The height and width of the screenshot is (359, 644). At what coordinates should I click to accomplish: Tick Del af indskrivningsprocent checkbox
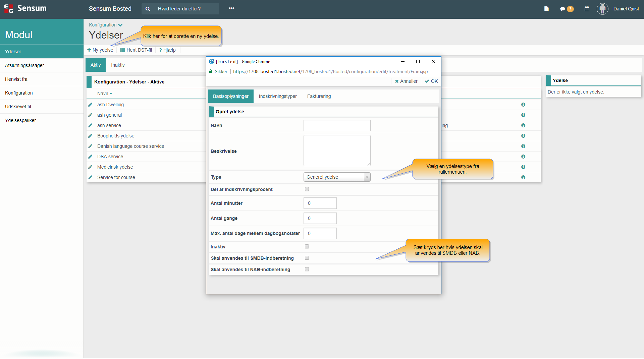[x=307, y=189]
